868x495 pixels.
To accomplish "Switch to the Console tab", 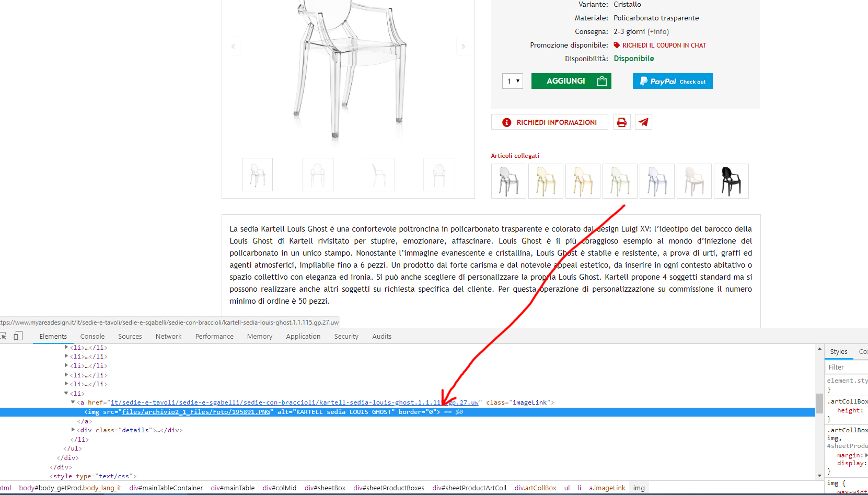I will pyautogui.click(x=92, y=337).
